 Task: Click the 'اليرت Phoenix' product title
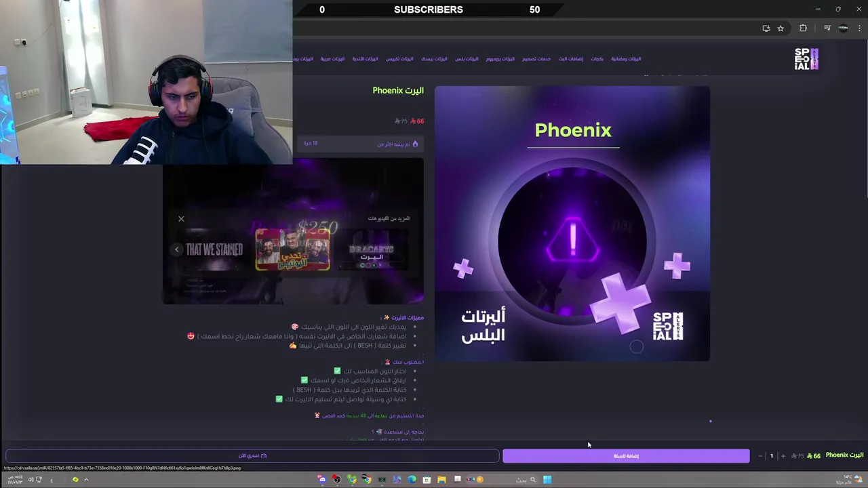pyautogui.click(x=398, y=90)
